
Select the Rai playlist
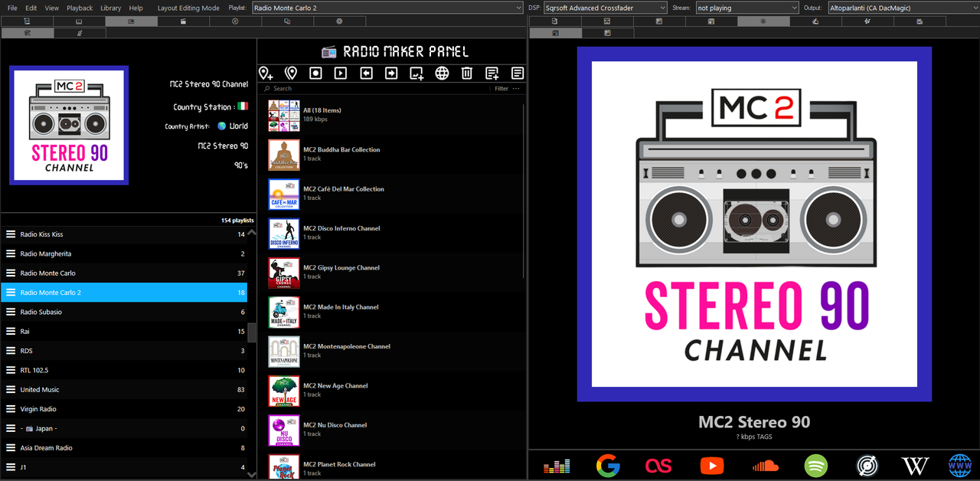coord(124,331)
